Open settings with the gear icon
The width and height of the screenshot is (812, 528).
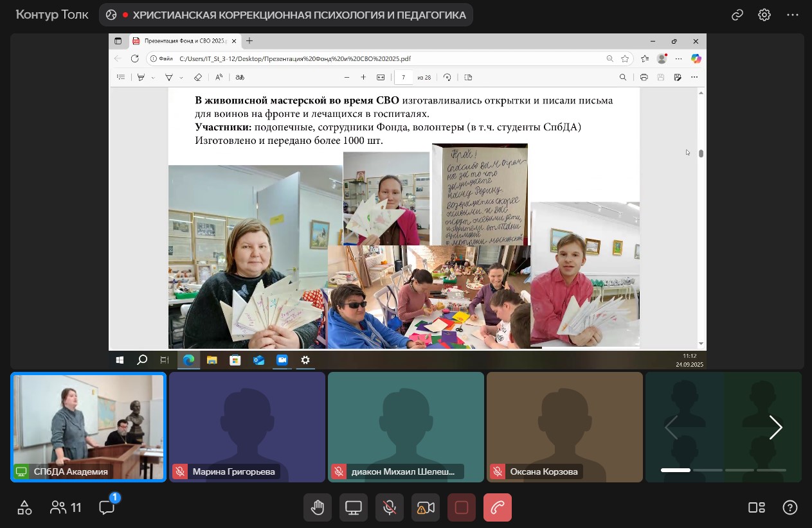point(764,15)
